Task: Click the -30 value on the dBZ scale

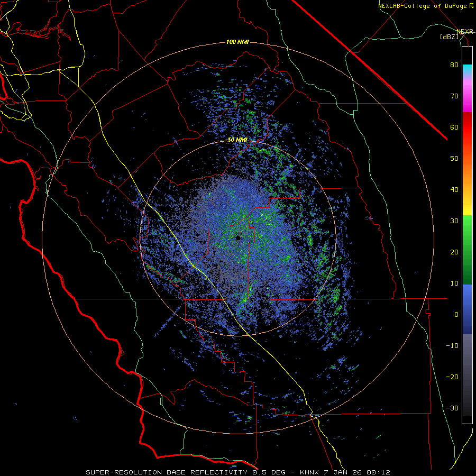Action: (x=452, y=408)
